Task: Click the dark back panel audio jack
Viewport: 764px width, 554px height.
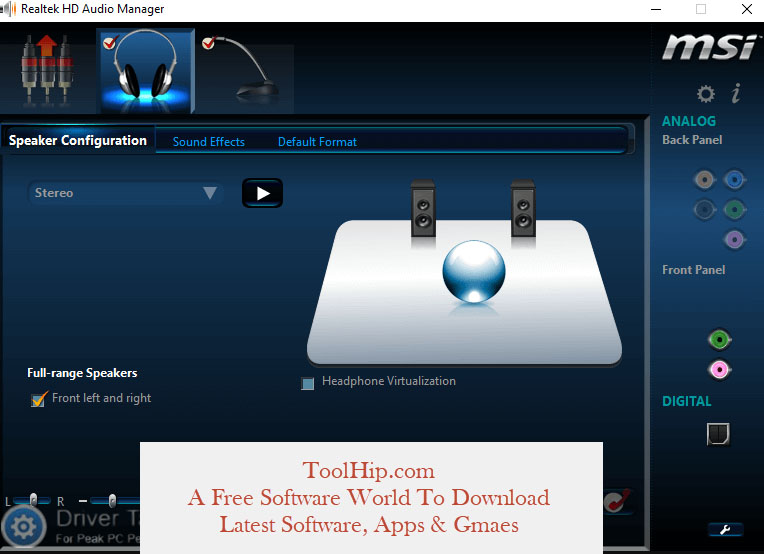Action: (705, 210)
